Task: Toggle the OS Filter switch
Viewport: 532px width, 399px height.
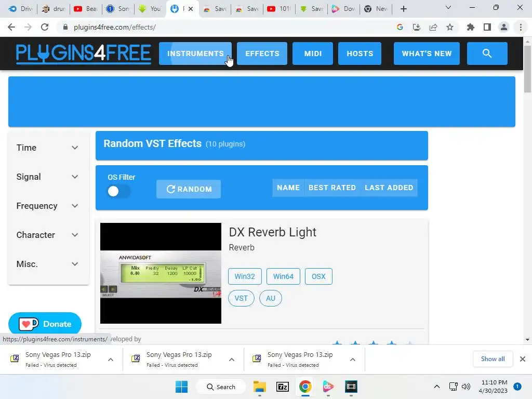Action: [118, 191]
